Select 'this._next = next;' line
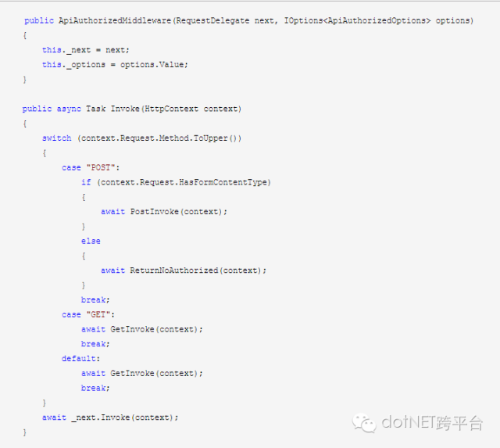The width and height of the screenshot is (500, 448). coord(86,50)
